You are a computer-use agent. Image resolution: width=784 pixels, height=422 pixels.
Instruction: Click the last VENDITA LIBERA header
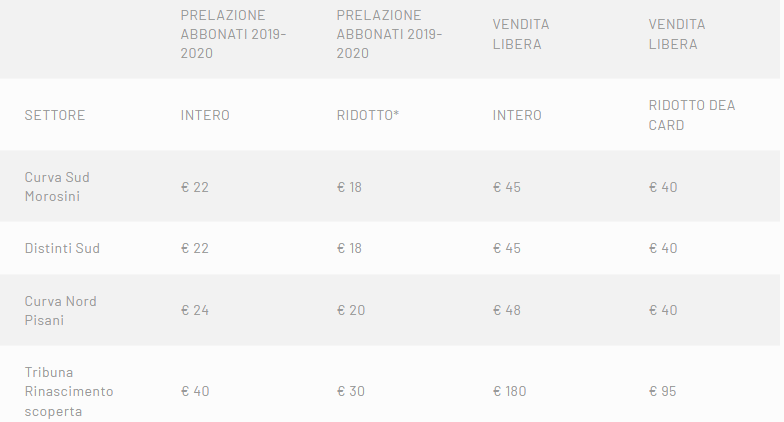pos(677,34)
